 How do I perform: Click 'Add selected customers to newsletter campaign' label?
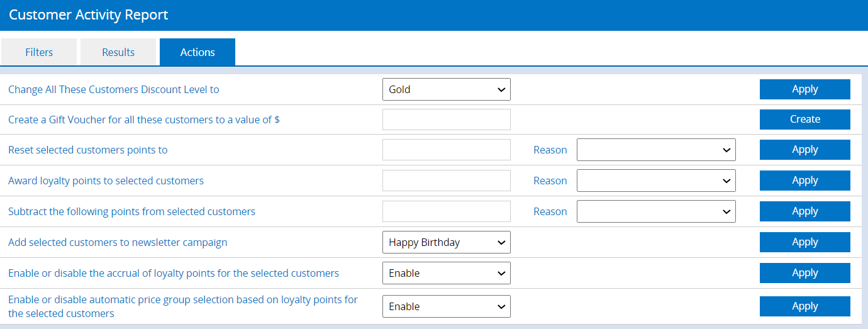(118, 242)
